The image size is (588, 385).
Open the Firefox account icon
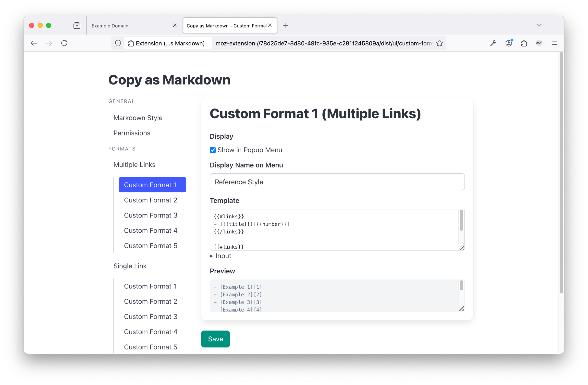pos(509,43)
